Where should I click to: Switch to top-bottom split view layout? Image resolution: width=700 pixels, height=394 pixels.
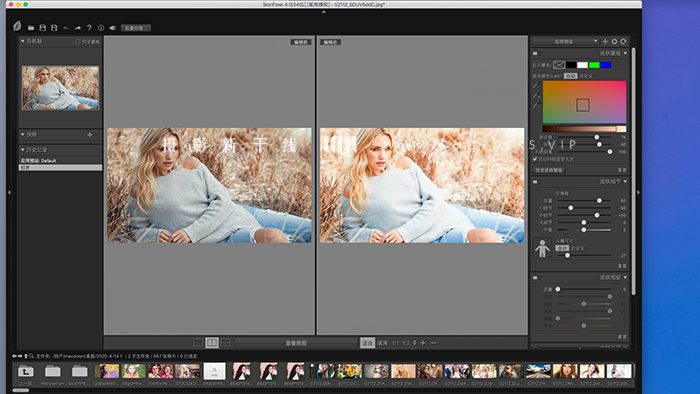click(225, 343)
